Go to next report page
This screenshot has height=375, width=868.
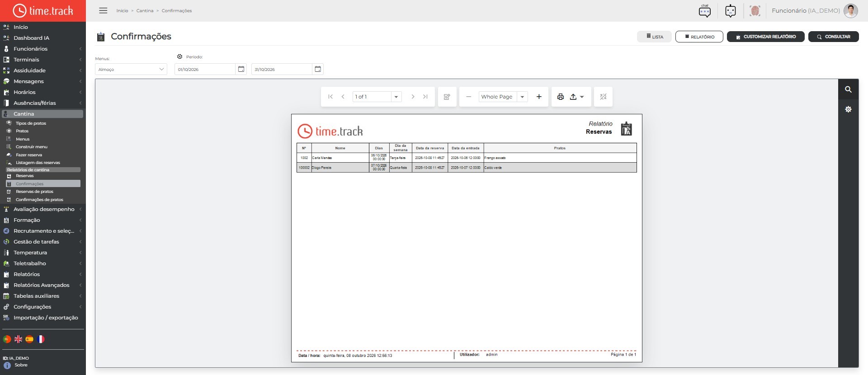click(413, 97)
